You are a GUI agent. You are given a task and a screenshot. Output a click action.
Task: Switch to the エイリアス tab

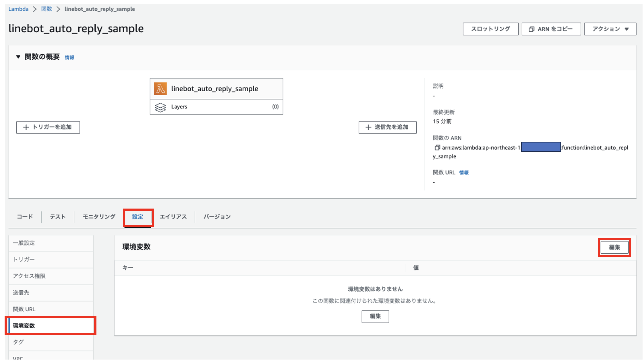coord(173,217)
